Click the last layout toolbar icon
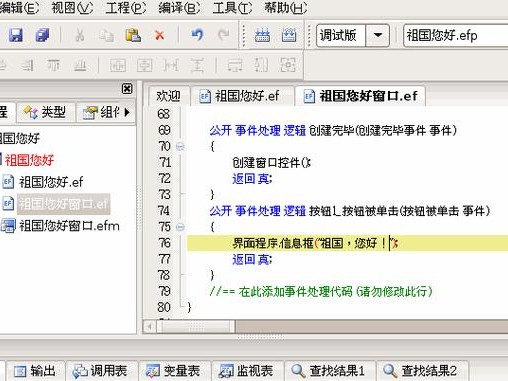508x381 pixels. [x=288, y=65]
